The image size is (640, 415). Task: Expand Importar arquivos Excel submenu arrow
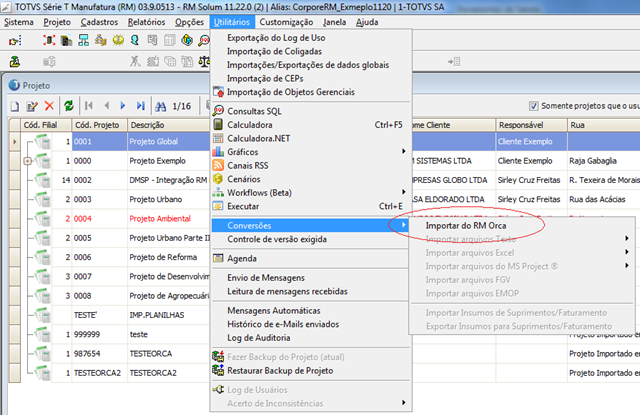coord(627,252)
